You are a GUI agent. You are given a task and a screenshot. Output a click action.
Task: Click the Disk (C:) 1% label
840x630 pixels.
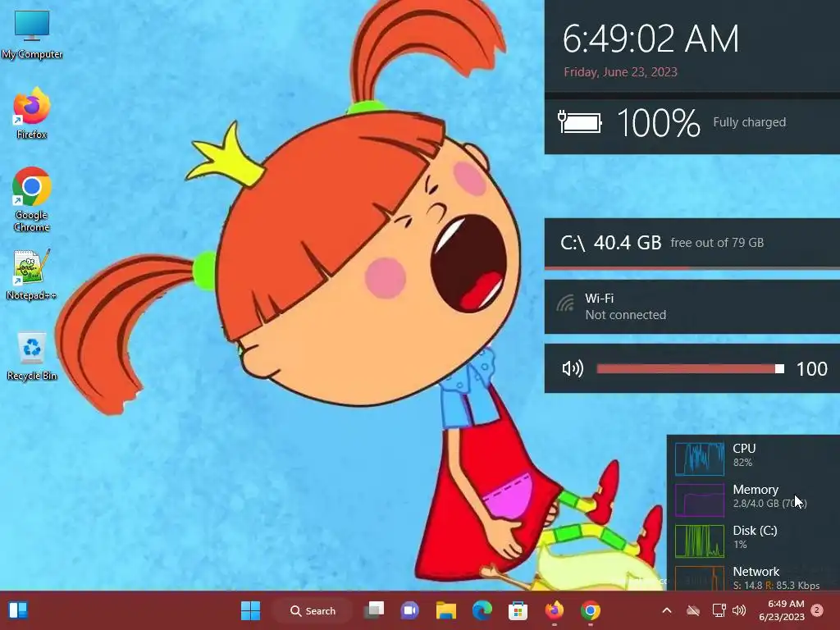coord(755,536)
